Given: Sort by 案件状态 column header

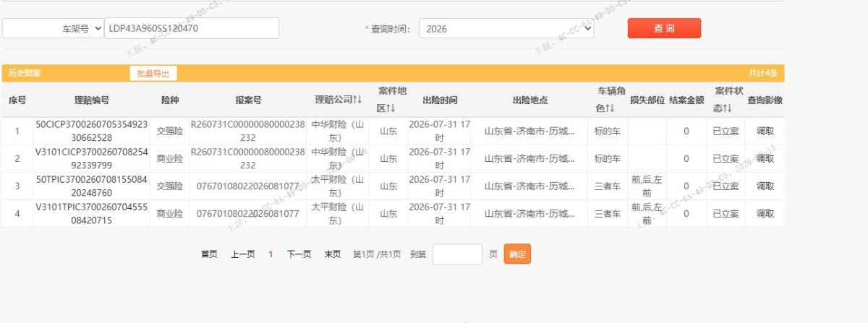Looking at the screenshot, I should (726, 100).
